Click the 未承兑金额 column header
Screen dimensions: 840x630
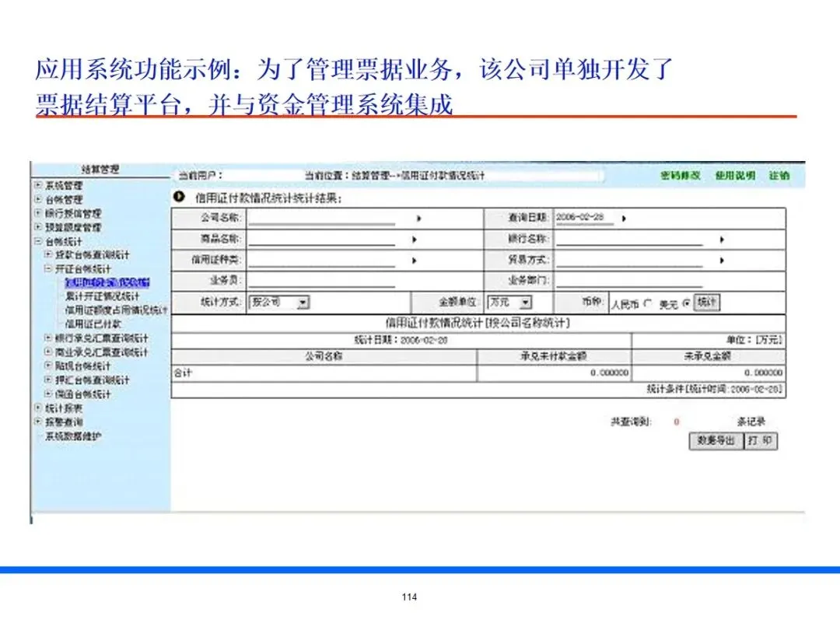[x=709, y=356]
